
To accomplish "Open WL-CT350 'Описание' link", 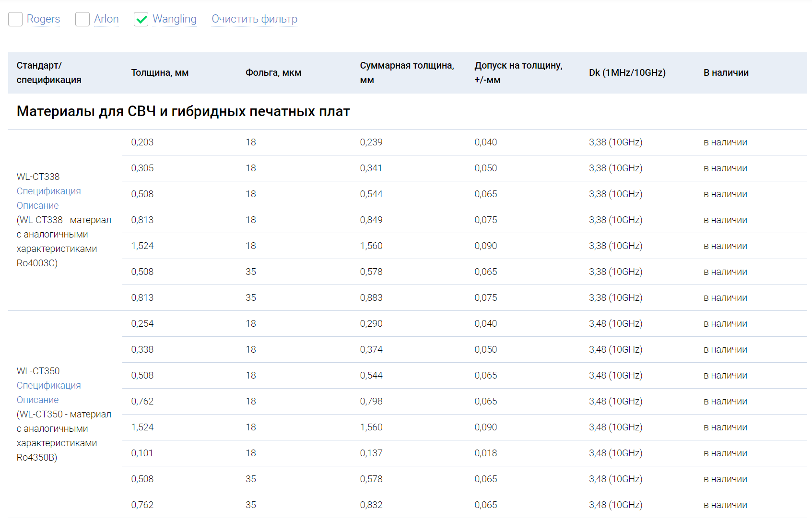I will 38,400.
